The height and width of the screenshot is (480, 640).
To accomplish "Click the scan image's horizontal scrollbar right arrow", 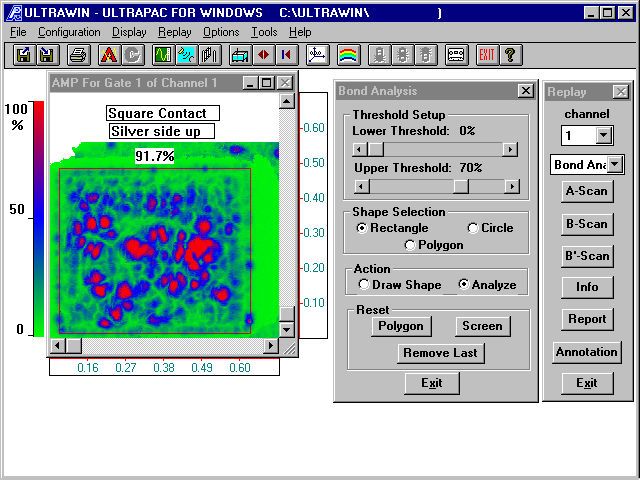I will (270, 346).
